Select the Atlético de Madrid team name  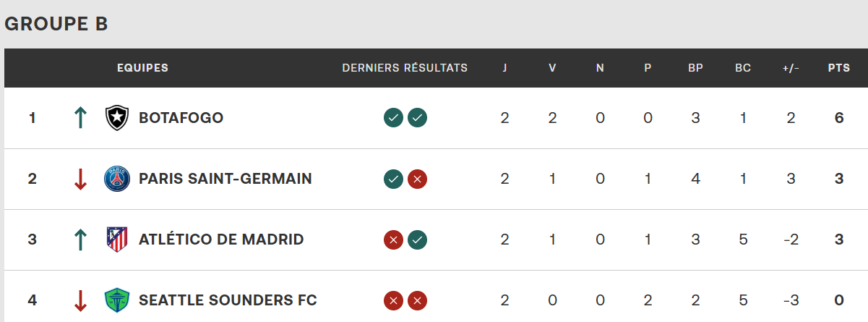pyautogui.click(x=221, y=239)
